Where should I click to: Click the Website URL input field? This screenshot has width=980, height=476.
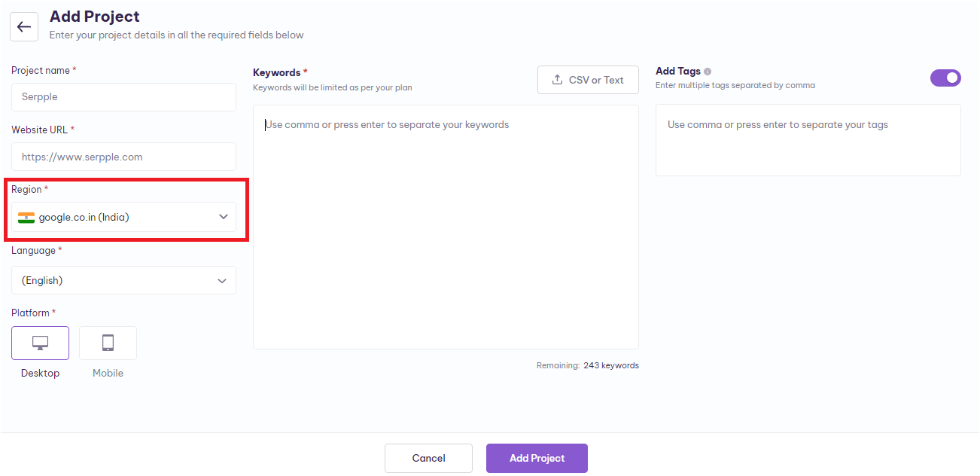tap(123, 157)
